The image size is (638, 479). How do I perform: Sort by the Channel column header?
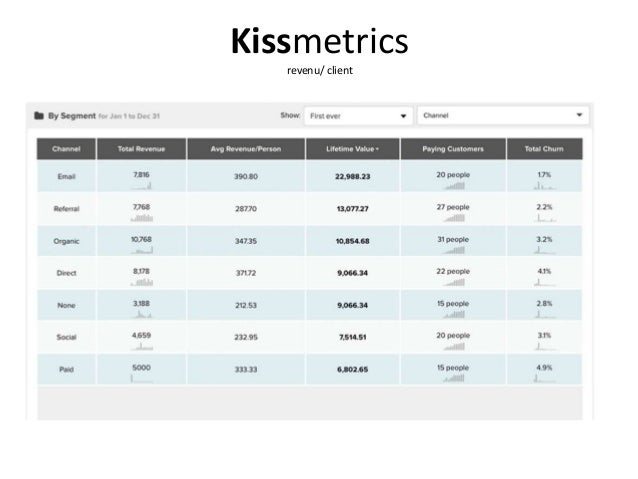[66, 149]
